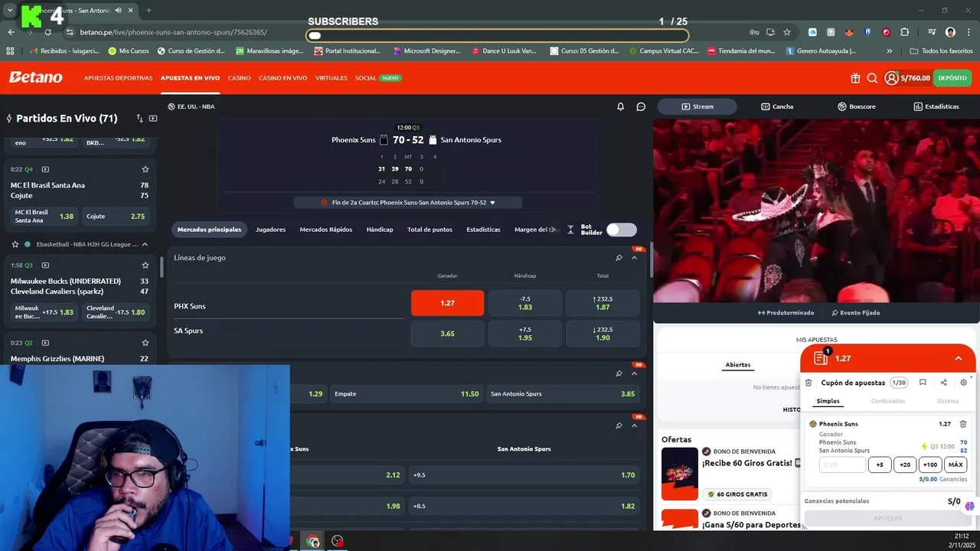Click the notification bell for this match

pos(621,106)
